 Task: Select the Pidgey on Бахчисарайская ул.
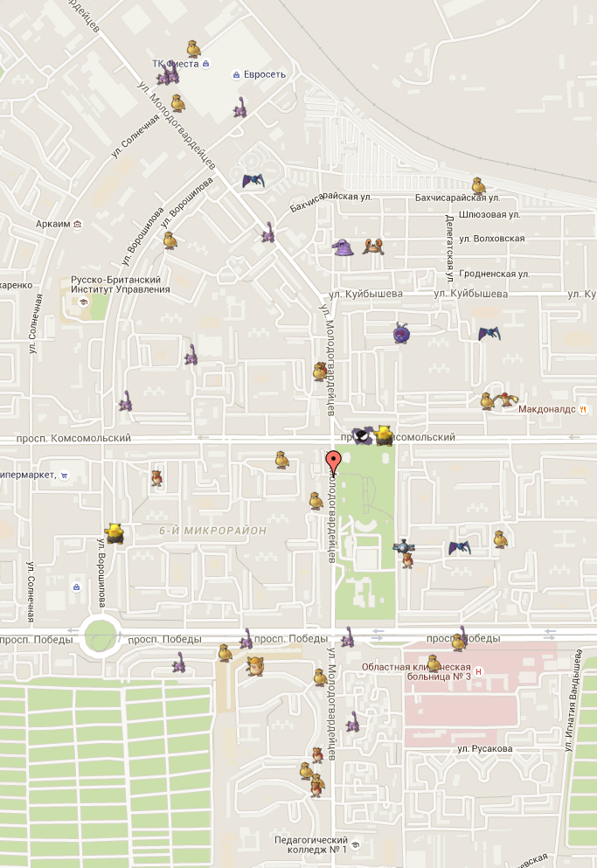click(478, 186)
